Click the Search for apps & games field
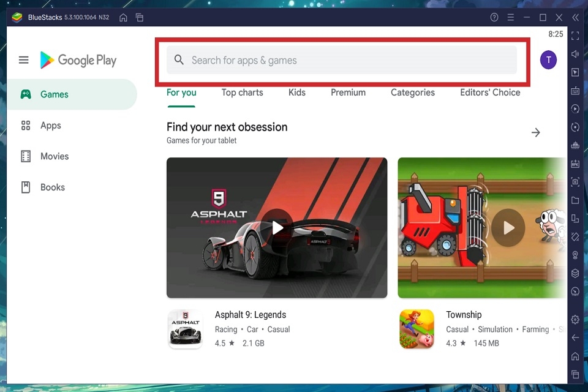Image resolution: width=588 pixels, height=392 pixels. (342, 60)
